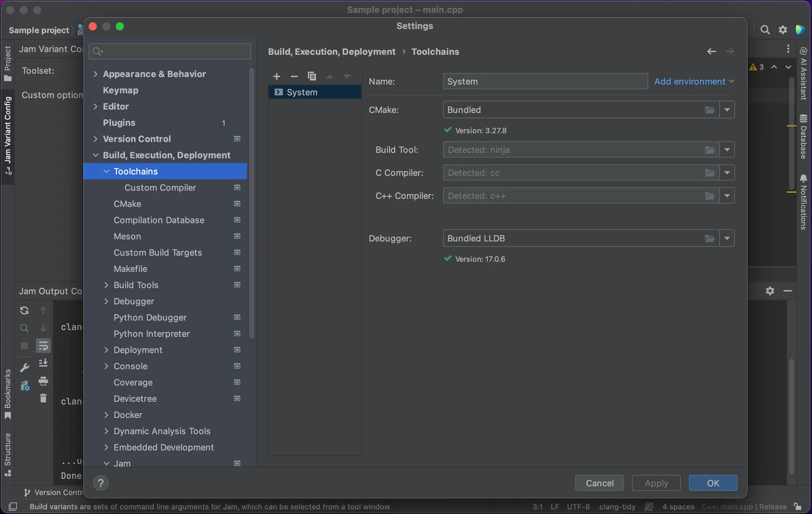Image resolution: width=812 pixels, height=514 pixels.
Task: Browse for C++ Compiler folder icon
Action: point(710,196)
